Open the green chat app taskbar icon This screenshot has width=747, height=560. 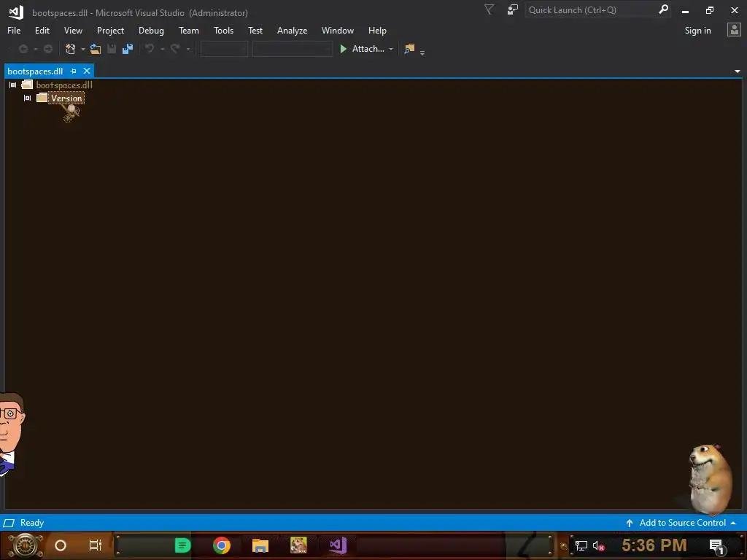tap(182, 545)
